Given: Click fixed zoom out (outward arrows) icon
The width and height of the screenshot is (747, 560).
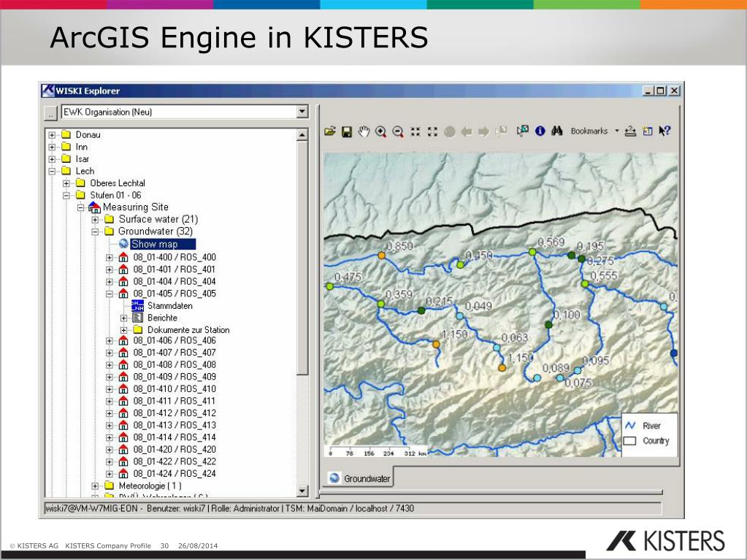Looking at the screenshot, I should coord(432,131).
